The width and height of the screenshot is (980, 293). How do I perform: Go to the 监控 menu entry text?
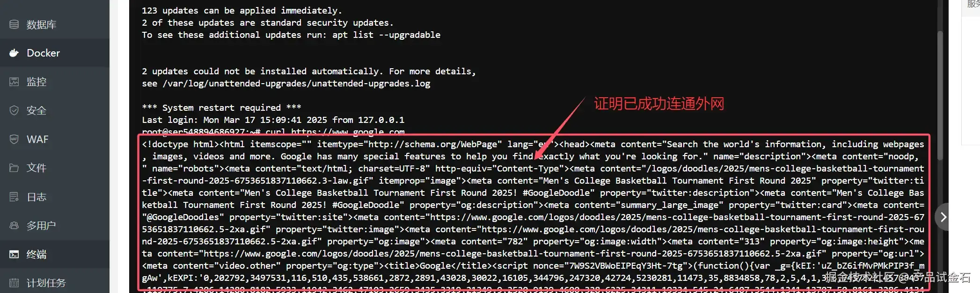click(37, 82)
